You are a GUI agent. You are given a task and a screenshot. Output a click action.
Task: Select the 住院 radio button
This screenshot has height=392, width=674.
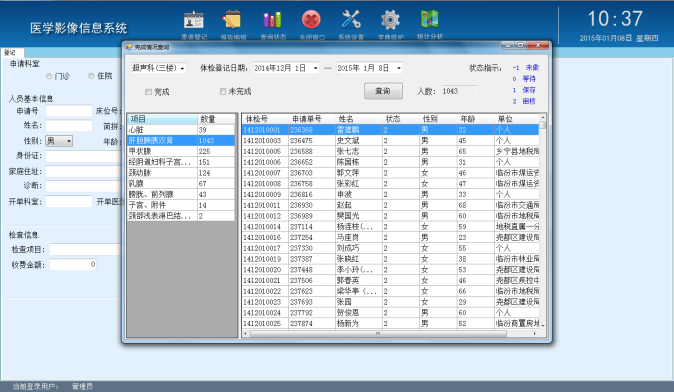(91, 76)
